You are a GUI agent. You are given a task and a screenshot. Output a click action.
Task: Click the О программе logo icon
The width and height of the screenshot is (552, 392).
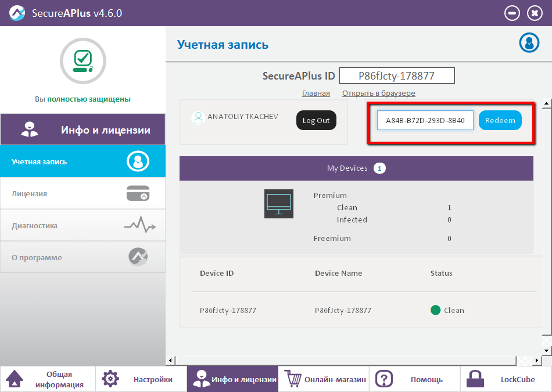138,256
